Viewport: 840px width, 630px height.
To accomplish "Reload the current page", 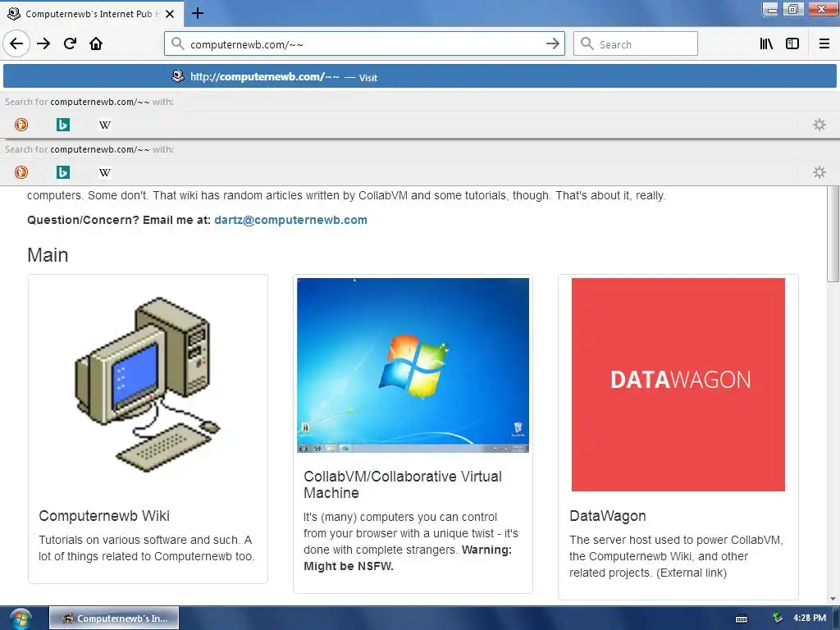I will [70, 43].
